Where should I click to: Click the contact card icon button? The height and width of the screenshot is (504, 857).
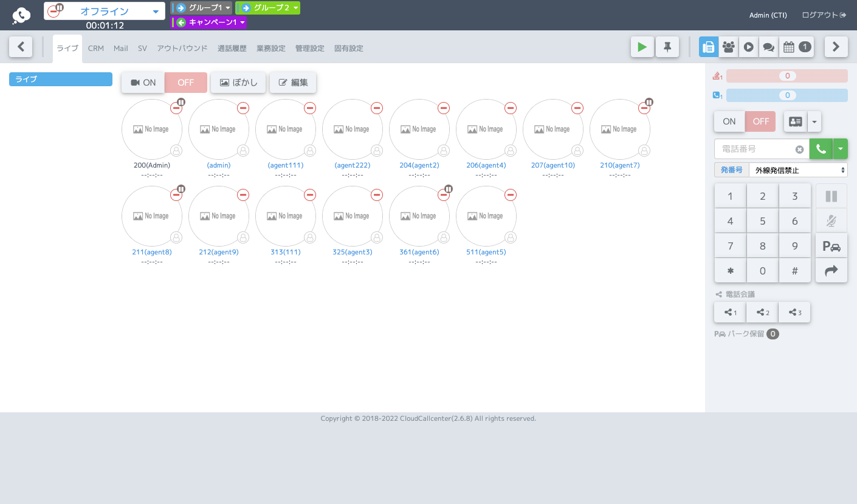pyautogui.click(x=795, y=121)
